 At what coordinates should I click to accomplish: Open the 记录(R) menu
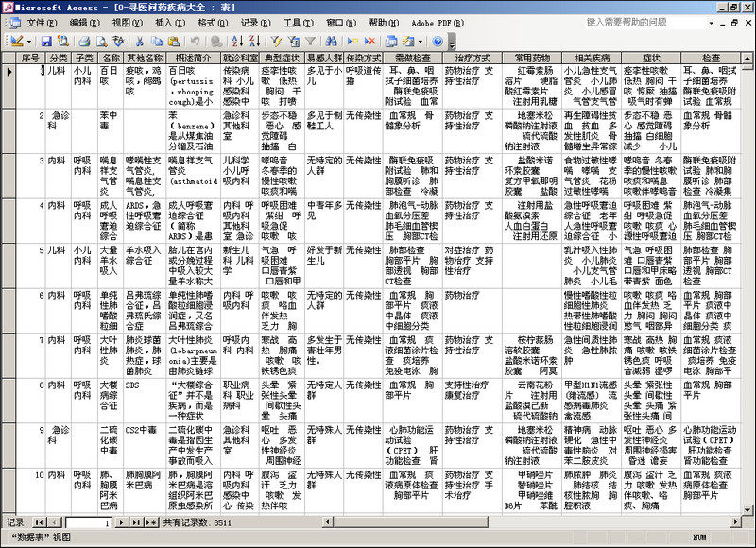(255, 23)
